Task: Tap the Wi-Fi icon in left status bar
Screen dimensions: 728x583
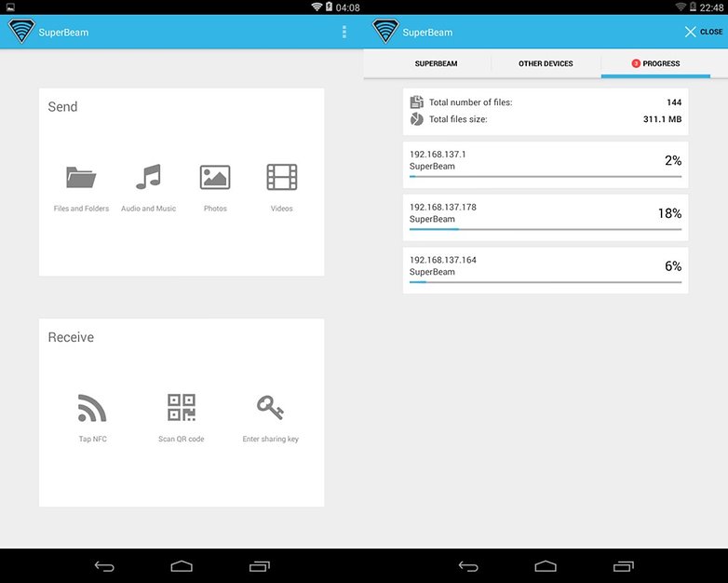Action: [317, 7]
